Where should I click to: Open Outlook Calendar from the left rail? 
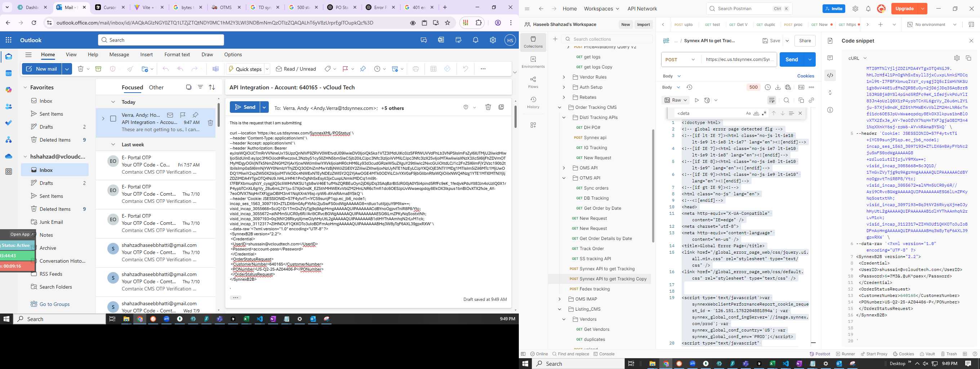pyautogui.click(x=9, y=73)
